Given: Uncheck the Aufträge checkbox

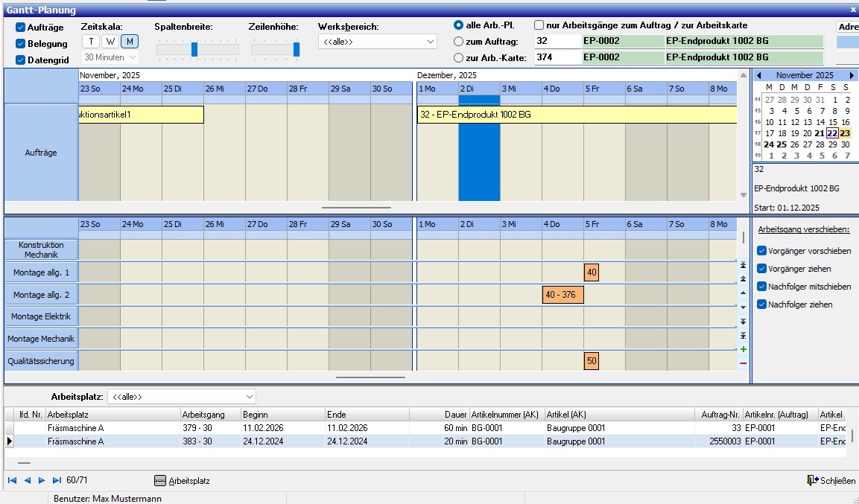Looking at the screenshot, I should coord(21,27).
